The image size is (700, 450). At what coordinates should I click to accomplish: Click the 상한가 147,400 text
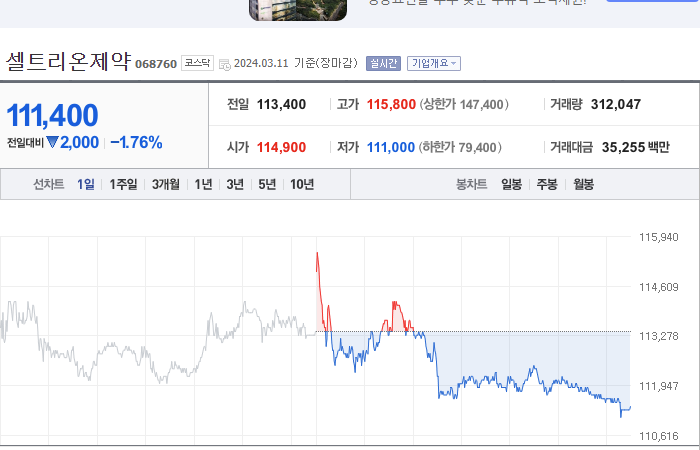pos(464,104)
